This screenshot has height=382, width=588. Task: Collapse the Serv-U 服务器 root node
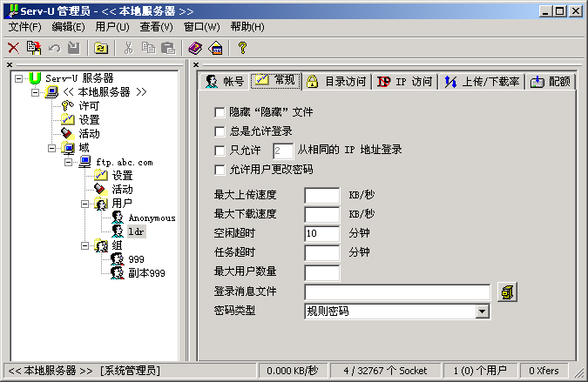tap(18, 78)
